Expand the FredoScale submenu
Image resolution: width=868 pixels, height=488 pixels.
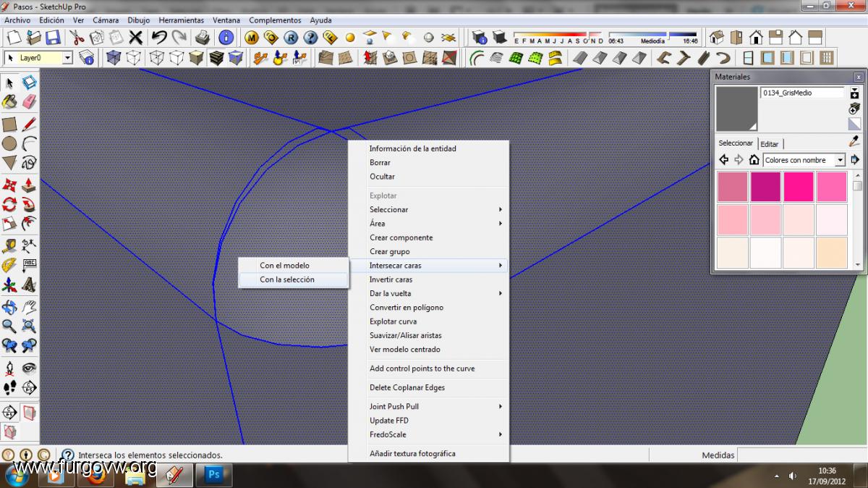(428, 434)
